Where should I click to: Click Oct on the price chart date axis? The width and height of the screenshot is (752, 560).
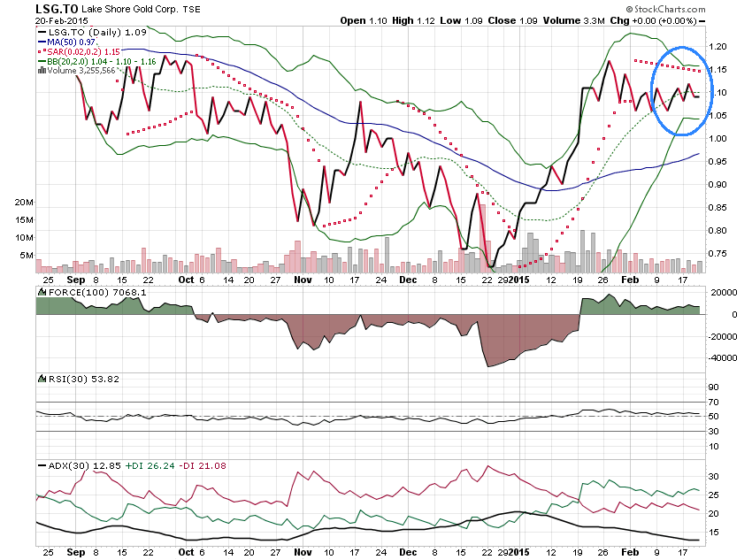pos(186,280)
